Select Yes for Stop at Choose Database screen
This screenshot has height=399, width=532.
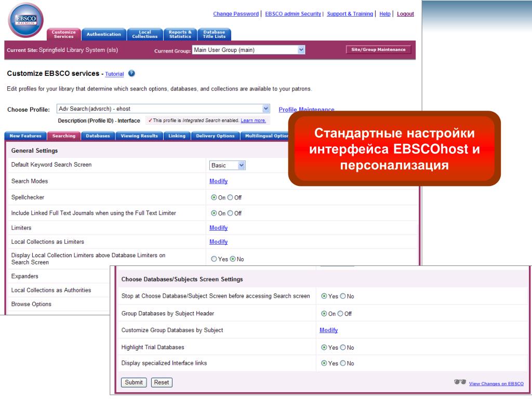[324, 296]
